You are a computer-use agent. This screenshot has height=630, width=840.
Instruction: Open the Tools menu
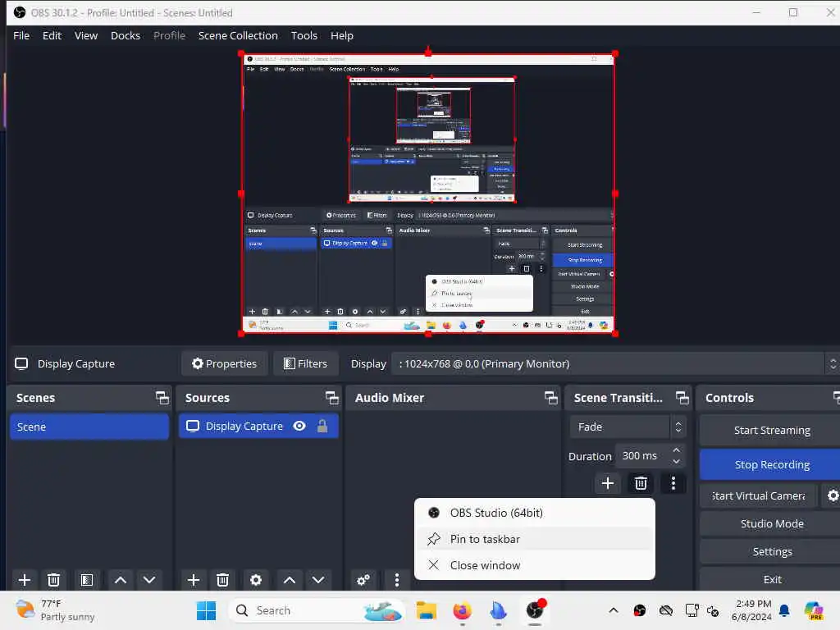[304, 36]
